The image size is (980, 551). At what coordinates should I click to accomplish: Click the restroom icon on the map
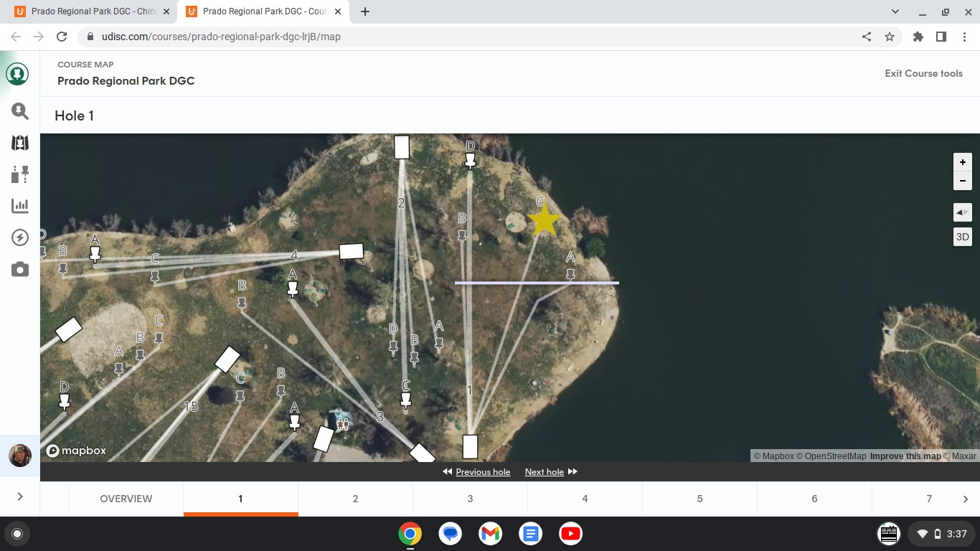[343, 424]
